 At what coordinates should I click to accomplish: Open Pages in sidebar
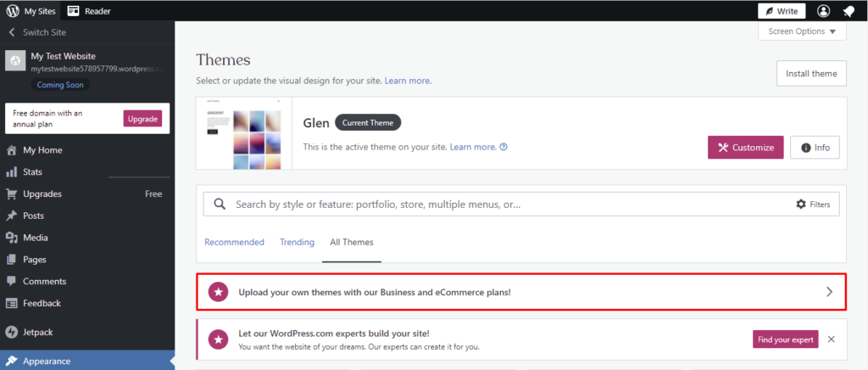[x=34, y=260]
